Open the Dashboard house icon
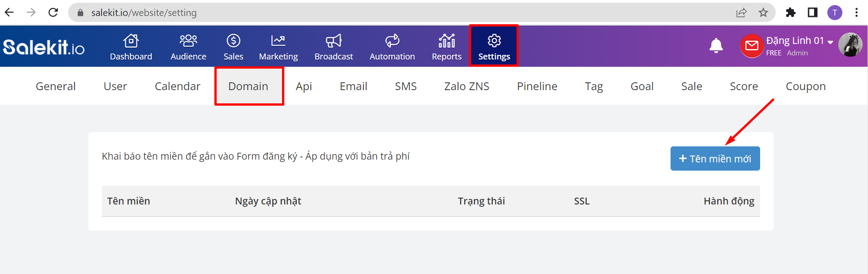 pyautogui.click(x=131, y=41)
